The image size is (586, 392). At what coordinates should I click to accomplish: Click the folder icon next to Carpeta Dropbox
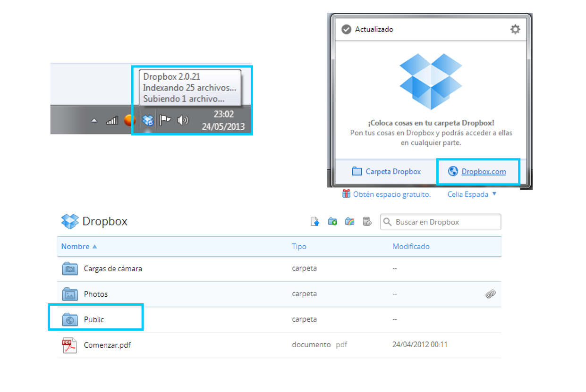(357, 171)
